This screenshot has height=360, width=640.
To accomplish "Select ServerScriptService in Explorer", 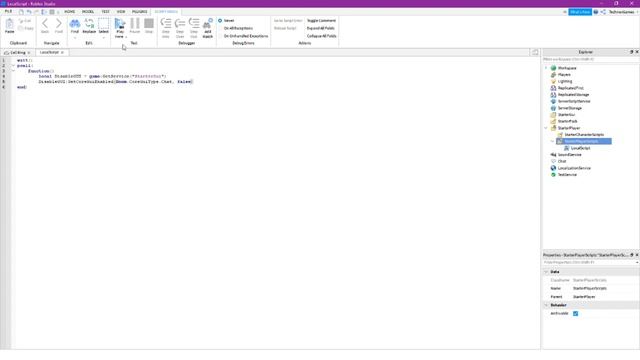I will (574, 101).
